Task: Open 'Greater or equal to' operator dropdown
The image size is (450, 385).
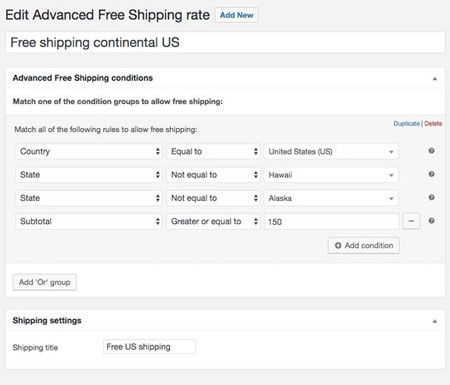Action: pos(213,221)
